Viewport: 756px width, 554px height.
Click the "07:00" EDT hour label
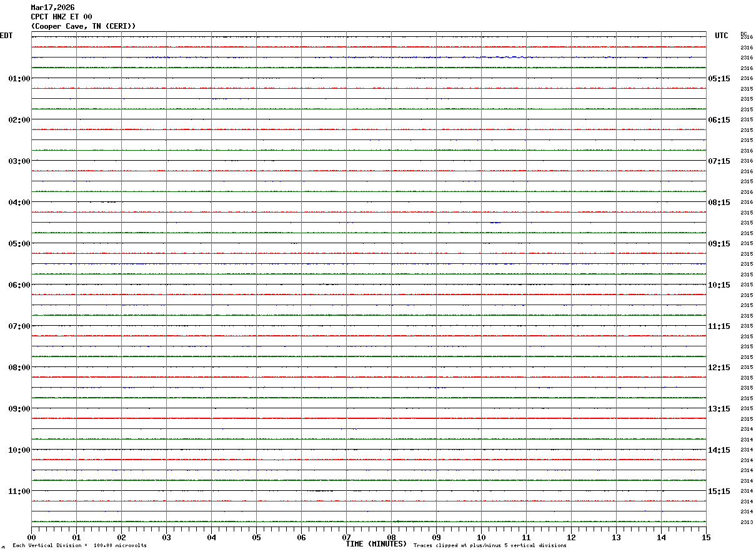(19, 326)
